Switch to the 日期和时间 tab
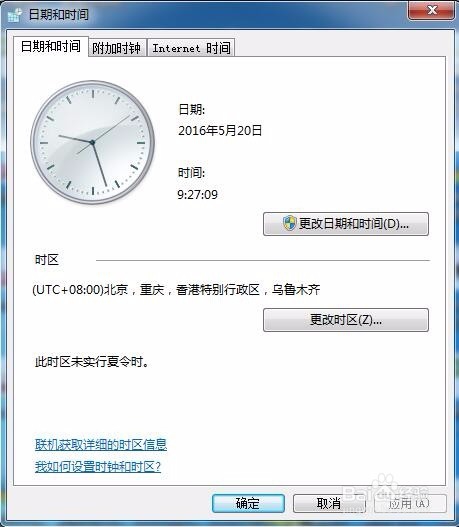The image size is (459, 527). tap(51, 46)
